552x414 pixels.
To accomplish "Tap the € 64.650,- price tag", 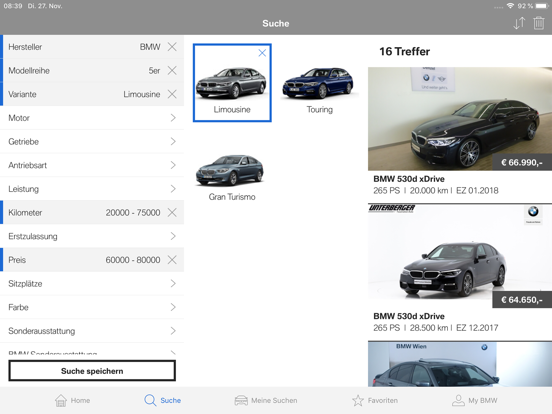I will click(522, 300).
